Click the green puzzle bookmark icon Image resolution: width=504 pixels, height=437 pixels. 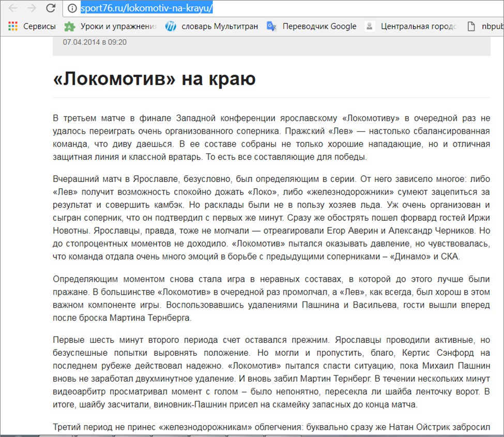(70, 26)
